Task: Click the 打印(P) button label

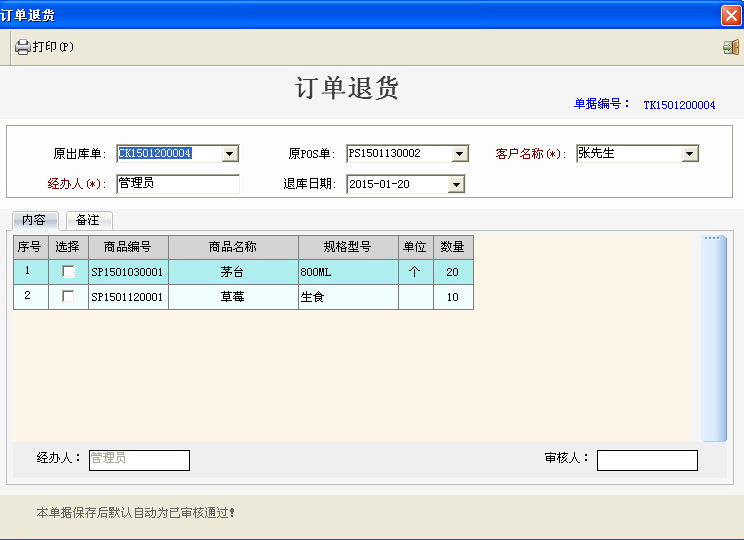Action: tap(53, 47)
